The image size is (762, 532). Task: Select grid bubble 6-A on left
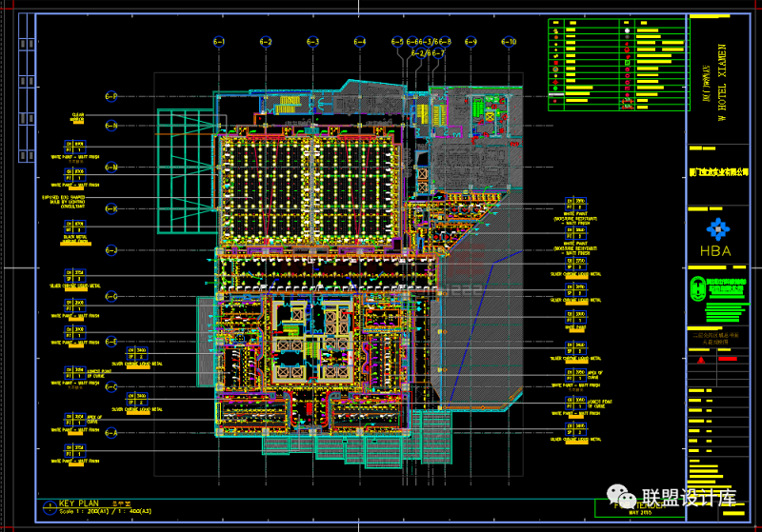(x=110, y=432)
